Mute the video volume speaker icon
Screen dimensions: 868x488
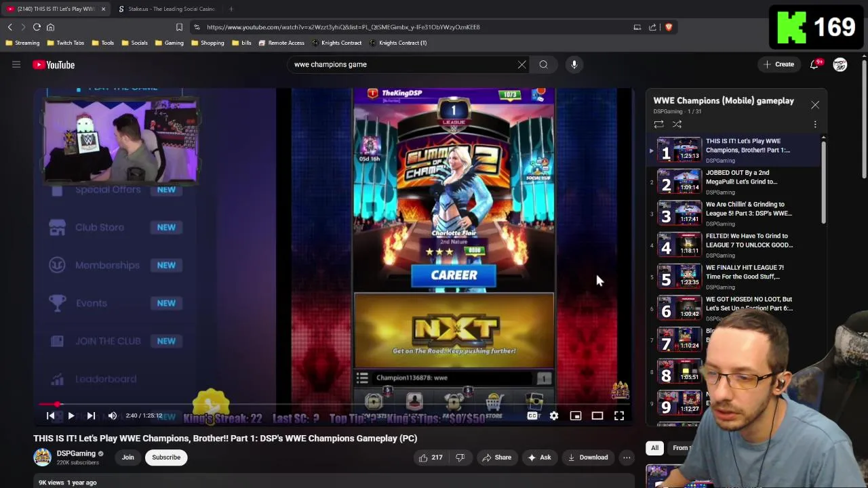click(x=113, y=415)
